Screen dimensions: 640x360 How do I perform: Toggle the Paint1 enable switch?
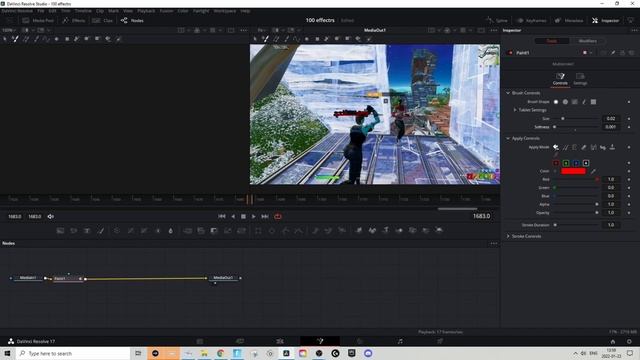click(510, 53)
